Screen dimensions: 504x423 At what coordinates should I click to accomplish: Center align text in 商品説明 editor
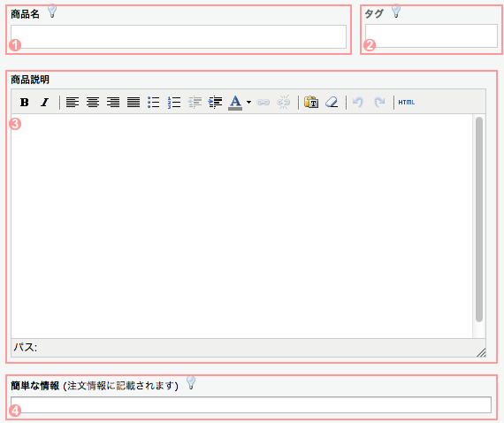click(x=93, y=103)
